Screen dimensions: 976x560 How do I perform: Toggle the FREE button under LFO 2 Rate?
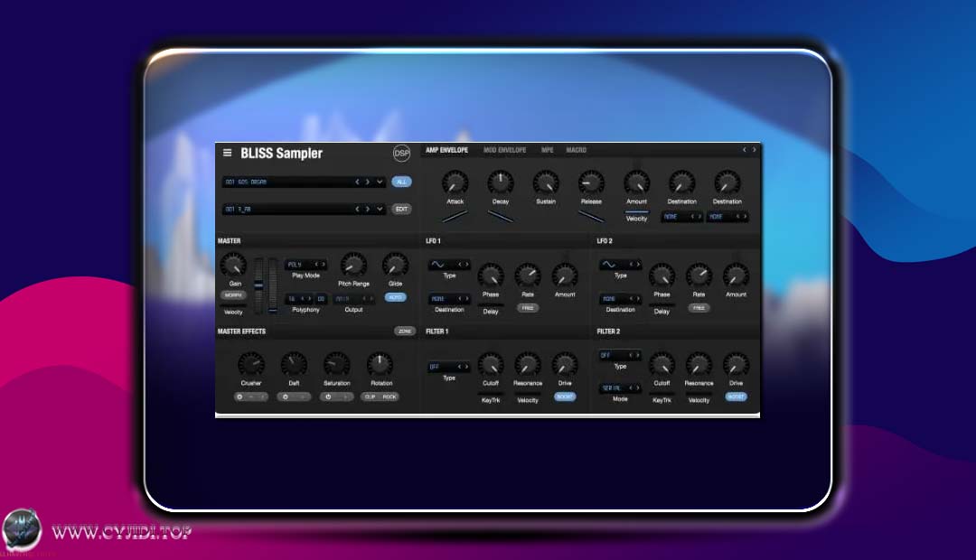tap(699, 308)
